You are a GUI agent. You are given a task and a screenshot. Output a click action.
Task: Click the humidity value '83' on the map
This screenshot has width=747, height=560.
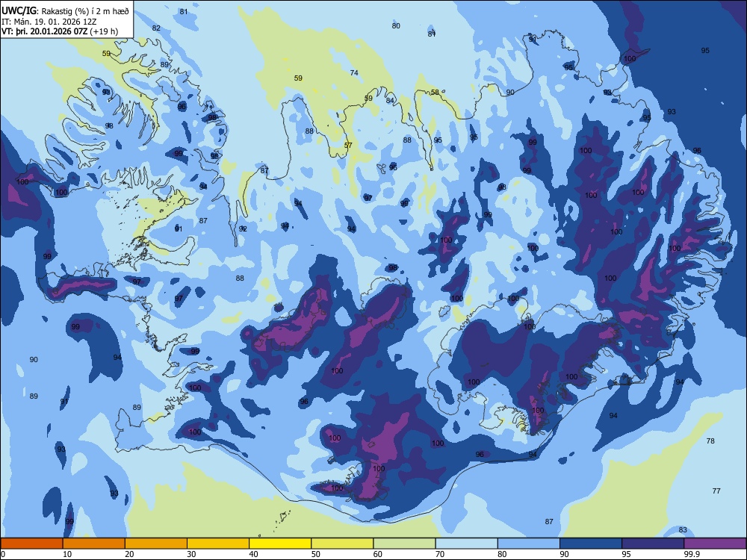[x=683, y=530]
